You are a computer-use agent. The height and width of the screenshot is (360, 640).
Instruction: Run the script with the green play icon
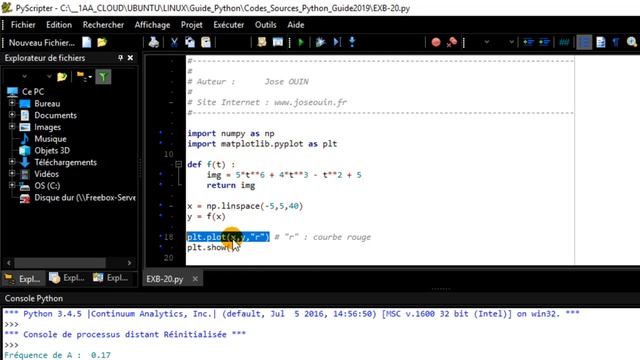click(301, 42)
